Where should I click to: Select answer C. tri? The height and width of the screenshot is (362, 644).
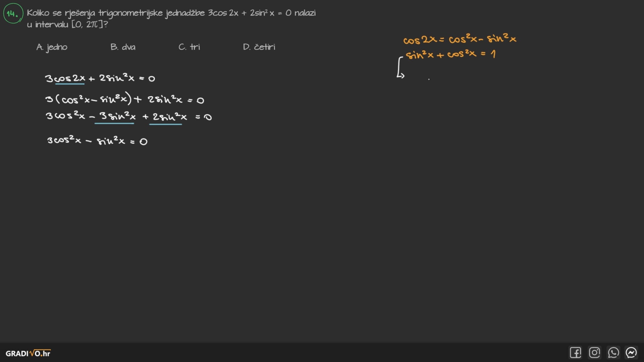tap(189, 47)
